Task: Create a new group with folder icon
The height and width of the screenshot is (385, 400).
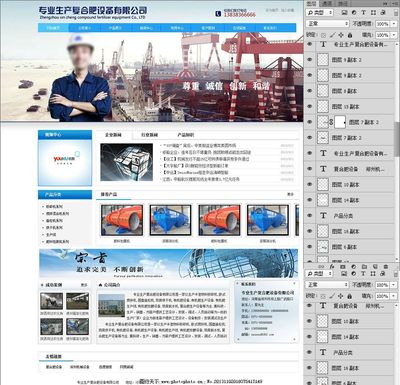Action: click(x=364, y=267)
